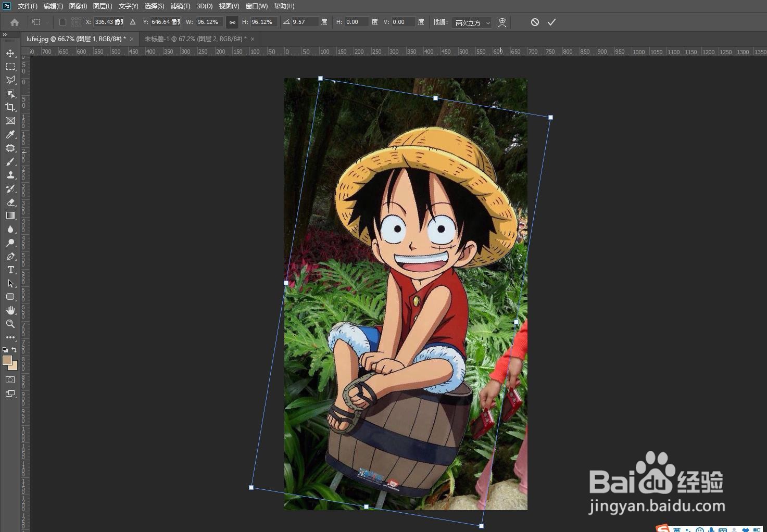The image size is (767, 532).
Task: Open the 窗口(W) menu
Action: click(256, 6)
